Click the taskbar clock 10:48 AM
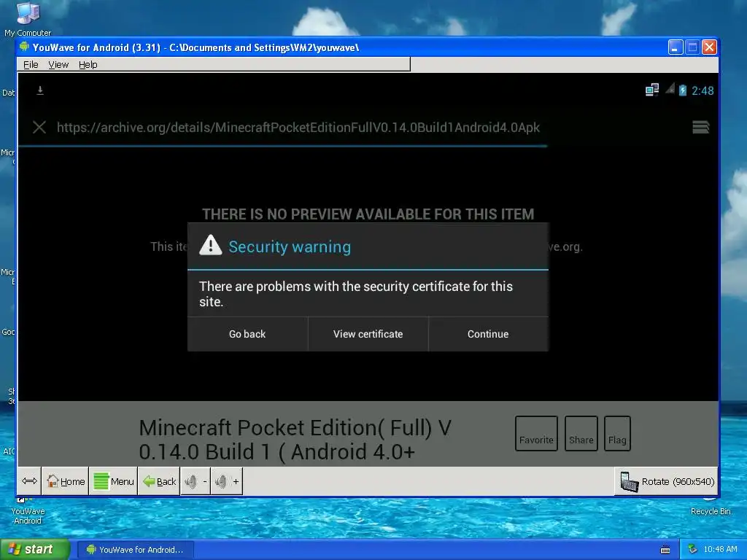The width and height of the screenshot is (747, 560). pos(720,550)
